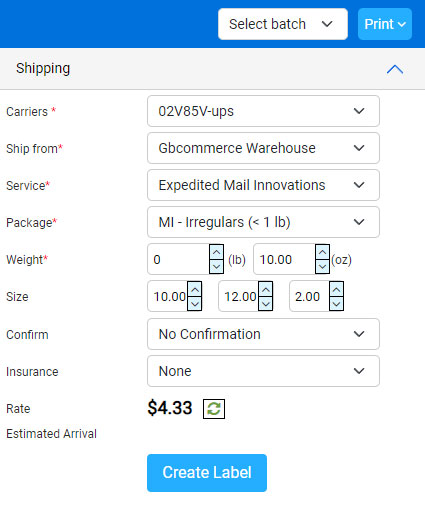Increase the first size value 10.00

click(194, 289)
